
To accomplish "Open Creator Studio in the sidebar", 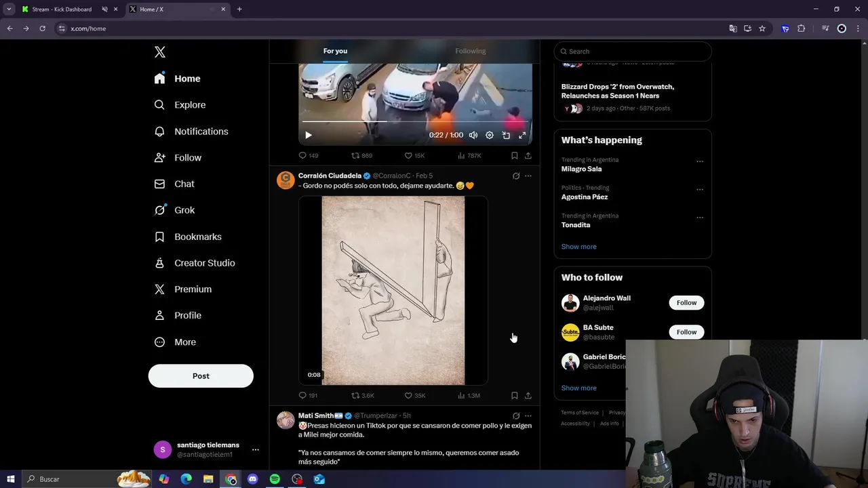I will click(195, 263).
